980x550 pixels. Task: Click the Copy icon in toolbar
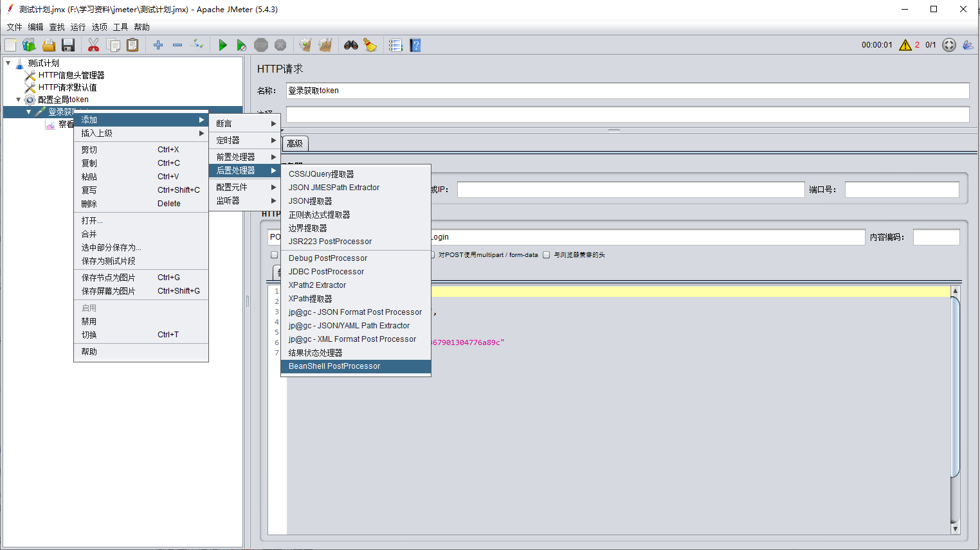[114, 45]
